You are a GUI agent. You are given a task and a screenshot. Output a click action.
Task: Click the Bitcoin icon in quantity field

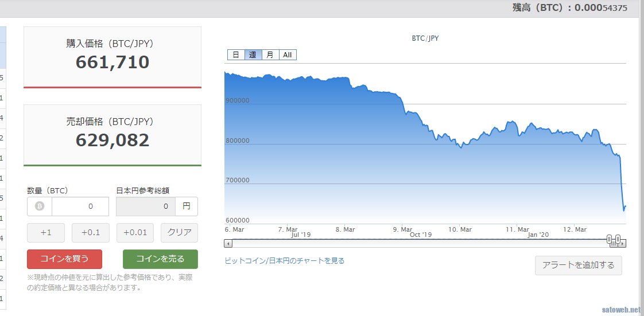40,206
